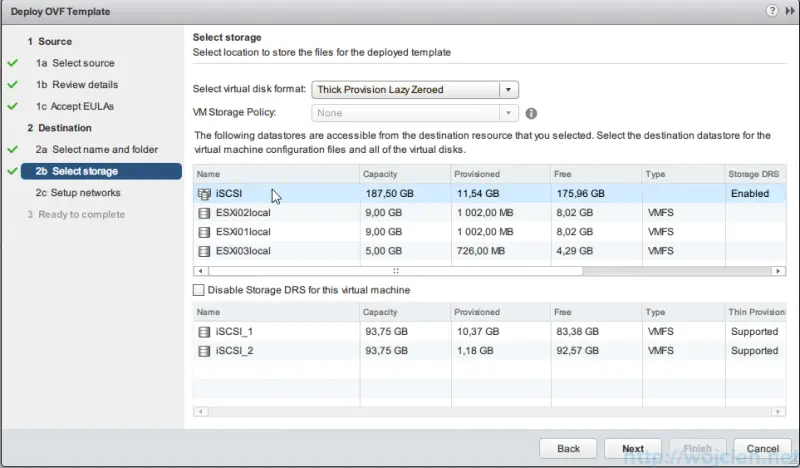Open the VM Storage Policy dropdown arrow

click(x=508, y=113)
